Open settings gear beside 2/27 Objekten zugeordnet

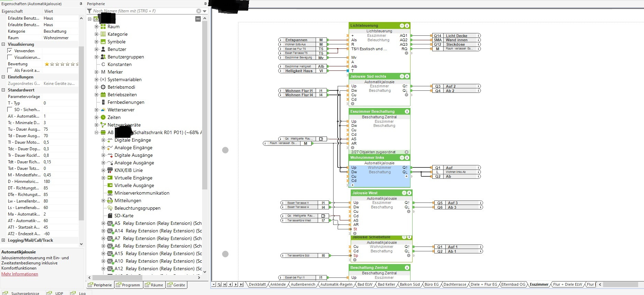[406, 152]
